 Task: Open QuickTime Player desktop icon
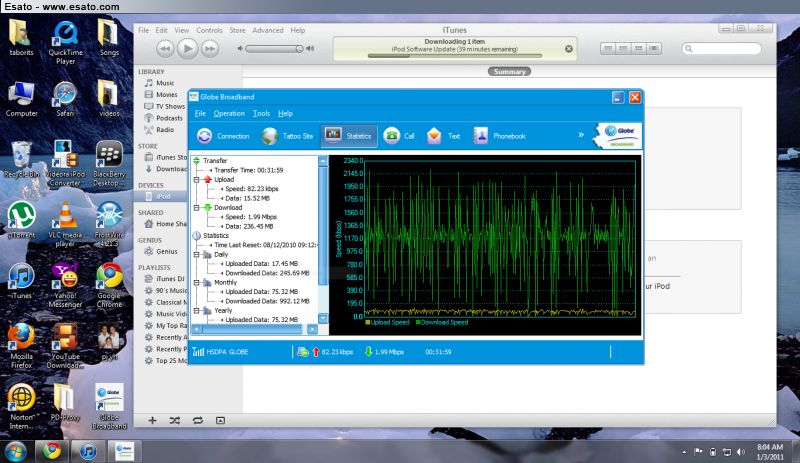65,42
